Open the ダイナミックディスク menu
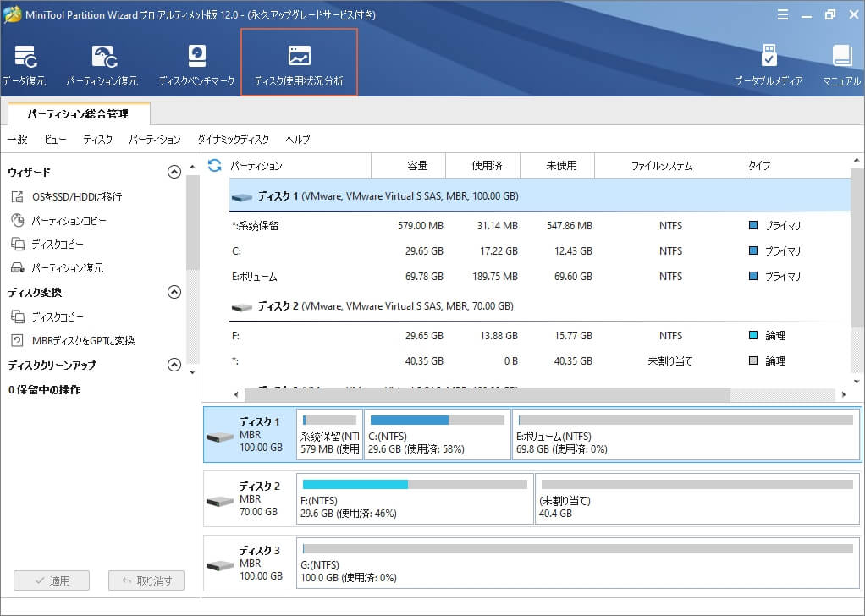 click(234, 140)
